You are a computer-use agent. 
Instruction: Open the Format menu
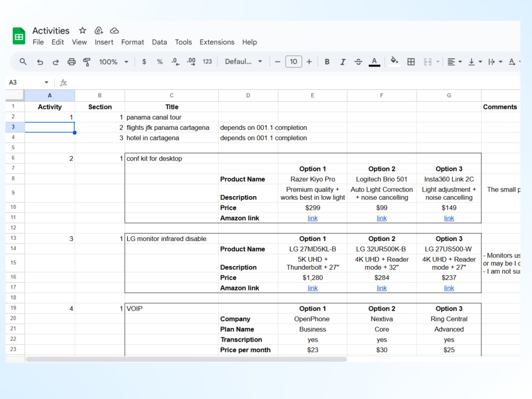(x=132, y=42)
